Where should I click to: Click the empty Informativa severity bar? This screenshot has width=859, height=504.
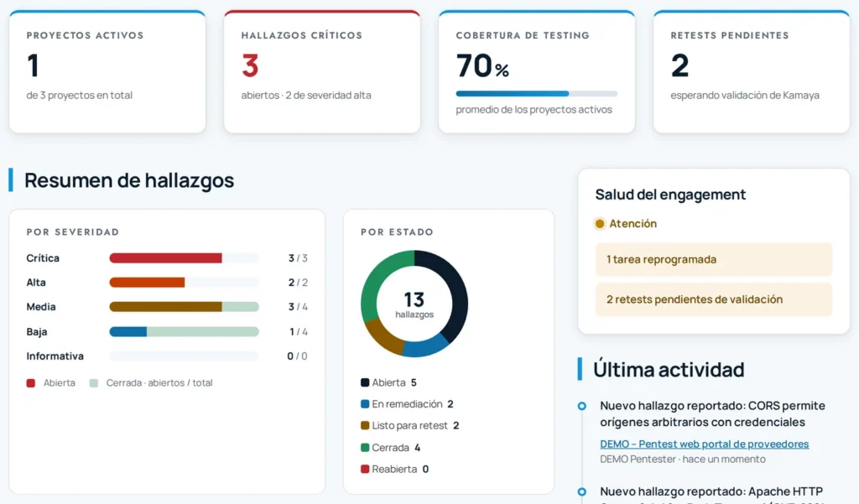(x=184, y=356)
